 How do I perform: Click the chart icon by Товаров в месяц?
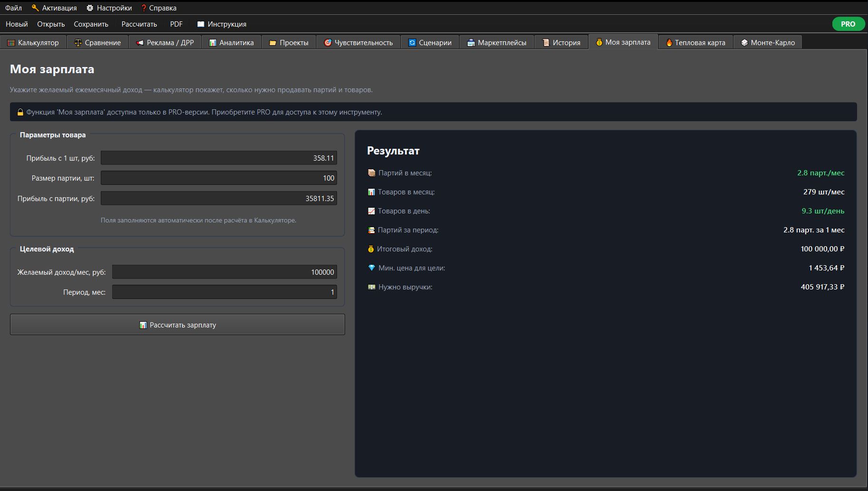tap(371, 192)
